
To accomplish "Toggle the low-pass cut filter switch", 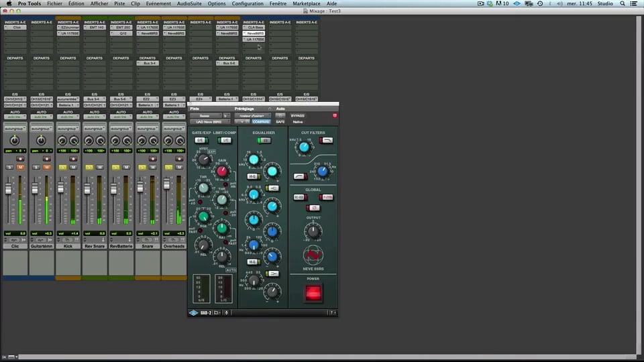I will click(326, 140).
